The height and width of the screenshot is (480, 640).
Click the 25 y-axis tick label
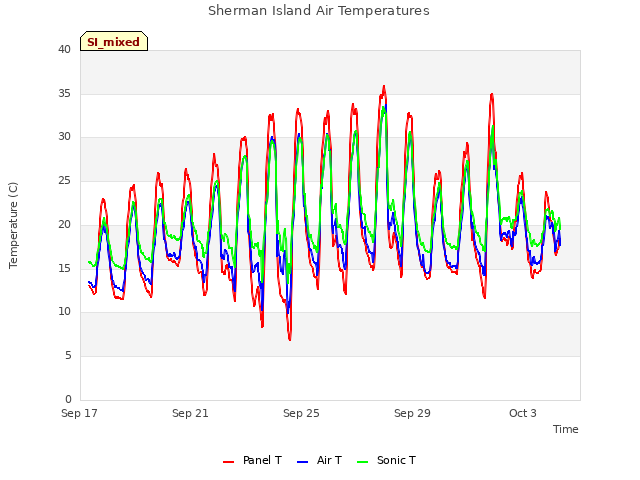pos(64,180)
